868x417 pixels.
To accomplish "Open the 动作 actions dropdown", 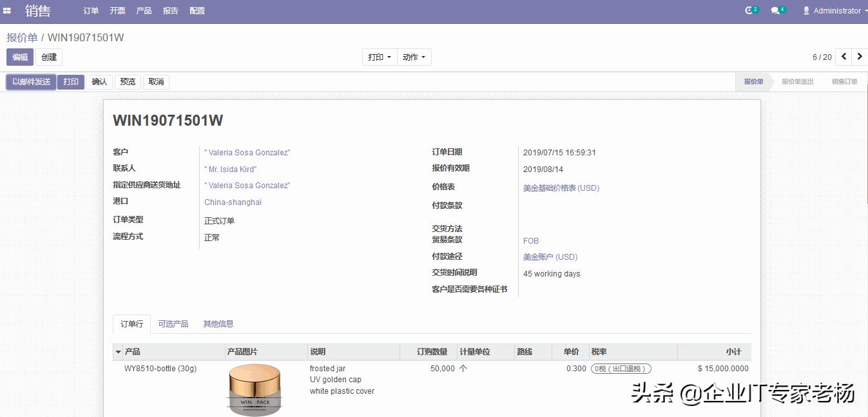I will pos(415,57).
